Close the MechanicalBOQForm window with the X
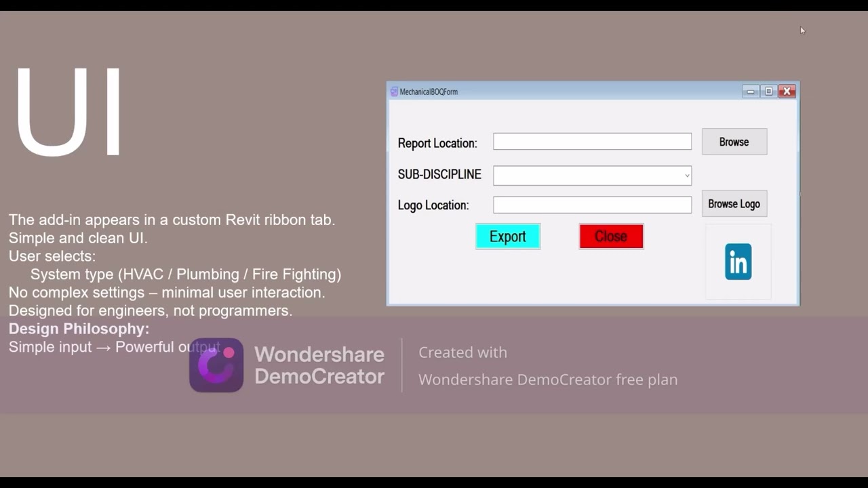 [x=787, y=91]
